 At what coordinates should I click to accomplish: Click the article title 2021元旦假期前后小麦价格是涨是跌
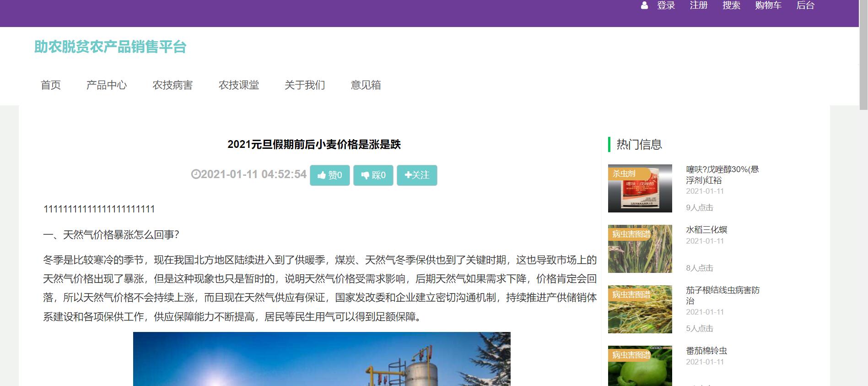(314, 145)
